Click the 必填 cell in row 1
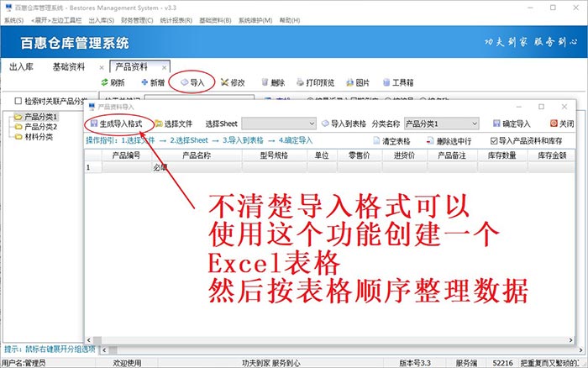Screen dimensions: 588x368 coord(197,167)
